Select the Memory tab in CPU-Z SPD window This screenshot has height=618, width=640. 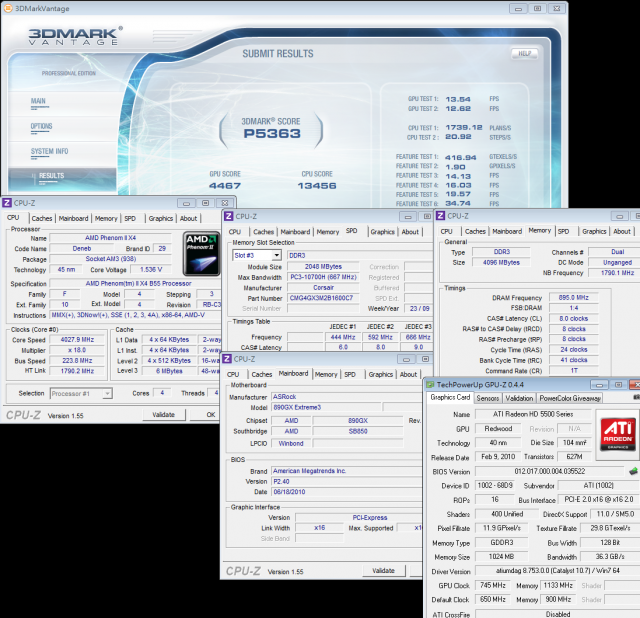[328, 232]
